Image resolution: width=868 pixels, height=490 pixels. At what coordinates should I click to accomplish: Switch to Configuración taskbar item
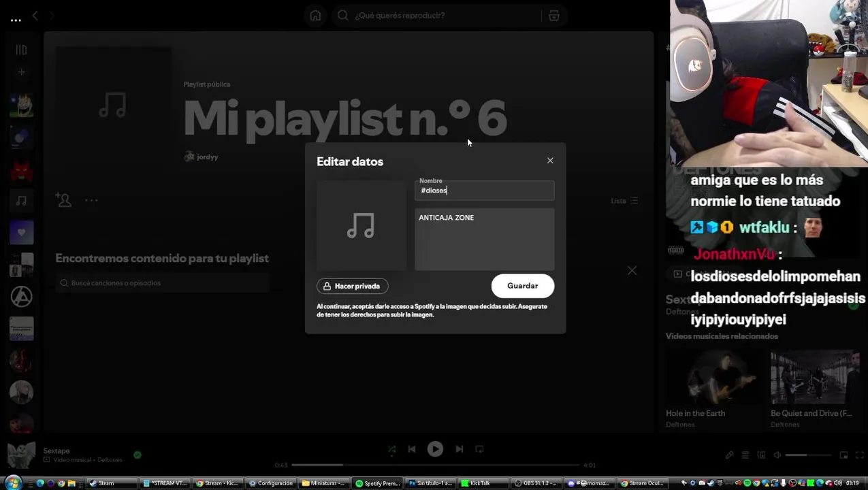272,483
